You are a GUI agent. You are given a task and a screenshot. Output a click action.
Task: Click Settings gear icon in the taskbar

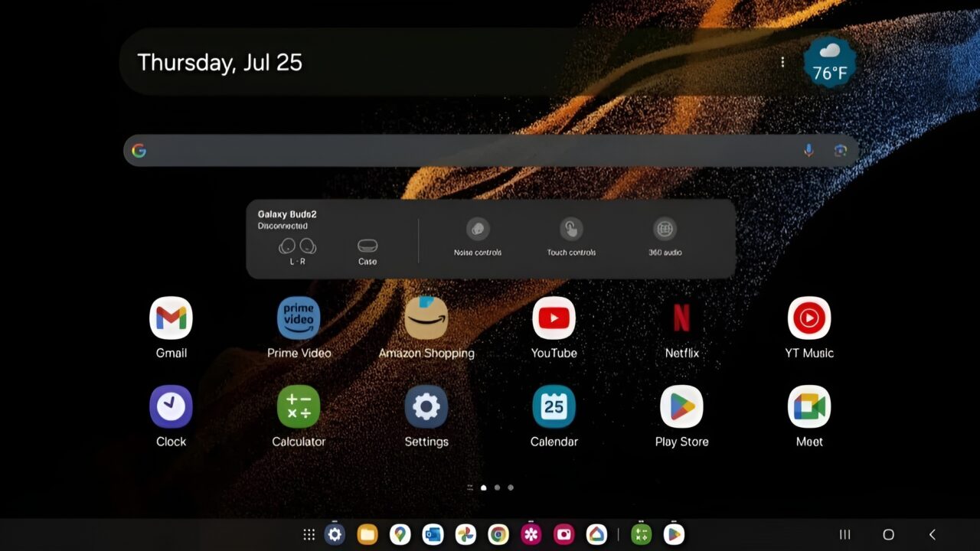335,534
